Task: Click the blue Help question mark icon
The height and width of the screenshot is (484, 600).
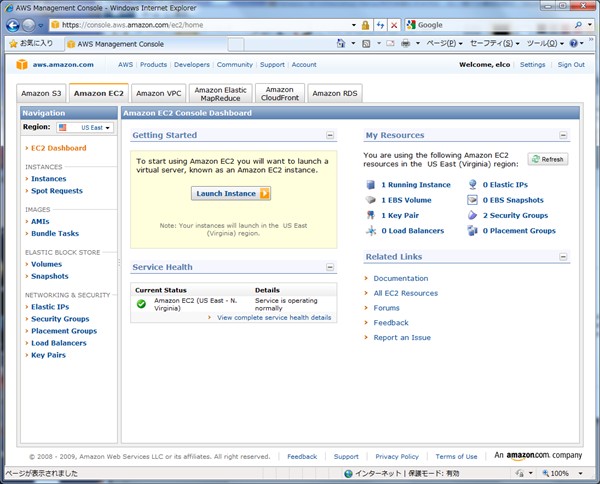Action: point(573,43)
